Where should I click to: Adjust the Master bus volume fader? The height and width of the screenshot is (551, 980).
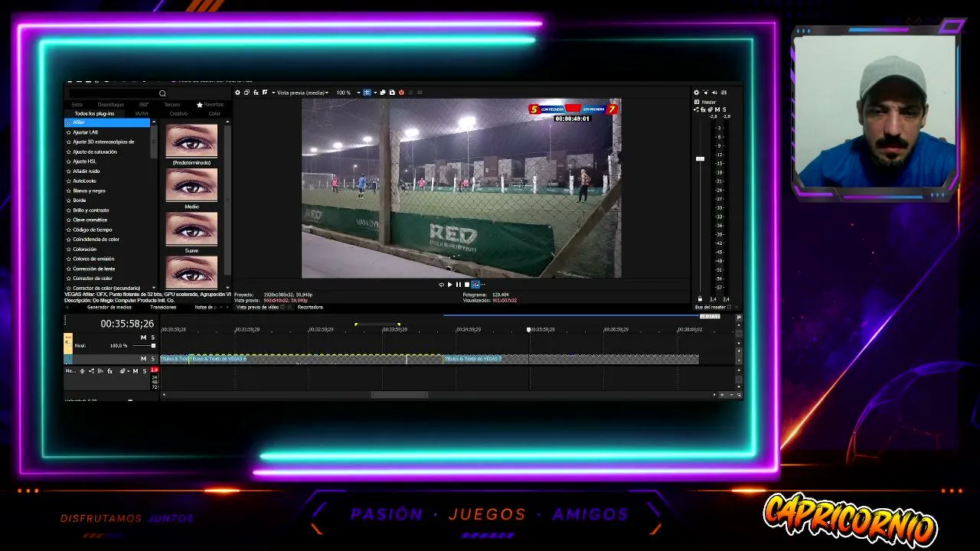[x=700, y=158]
